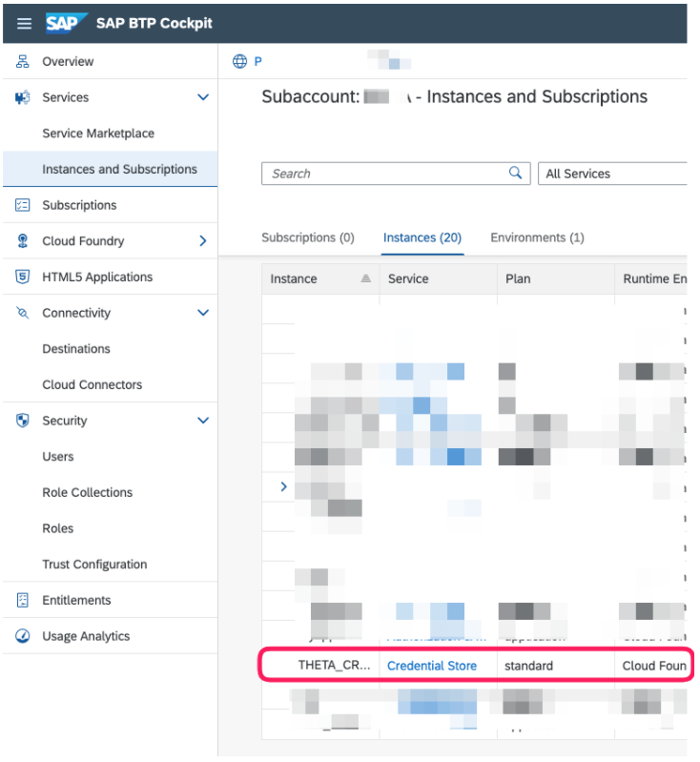Open Role Collections under Security
This screenshot has height=762, width=700.
(110, 492)
